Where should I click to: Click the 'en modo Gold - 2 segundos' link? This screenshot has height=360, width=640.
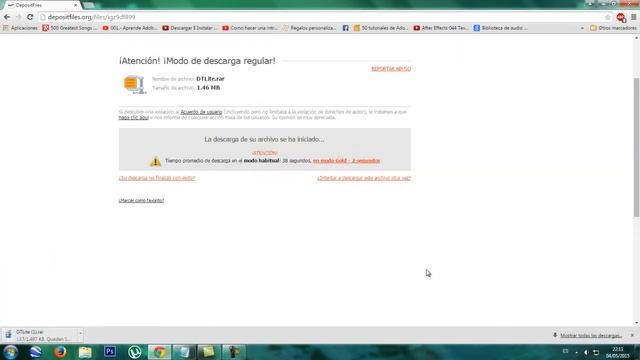pos(346,161)
